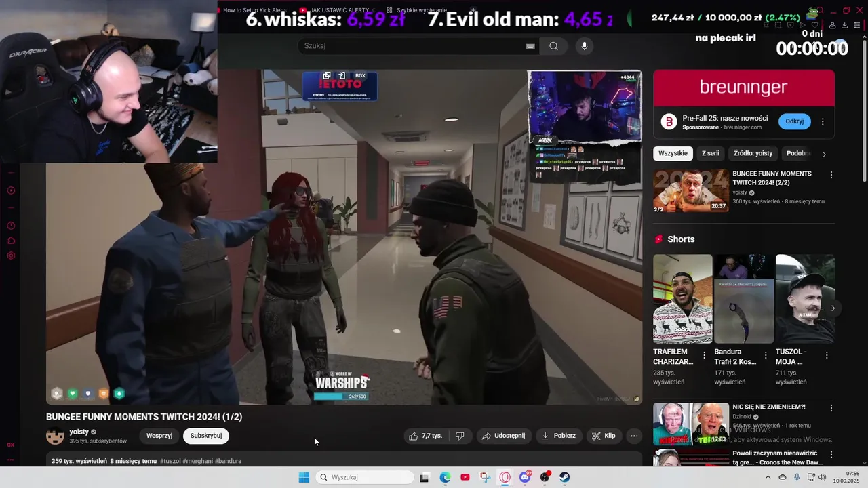Click the Wesprzyj button

click(x=159, y=436)
